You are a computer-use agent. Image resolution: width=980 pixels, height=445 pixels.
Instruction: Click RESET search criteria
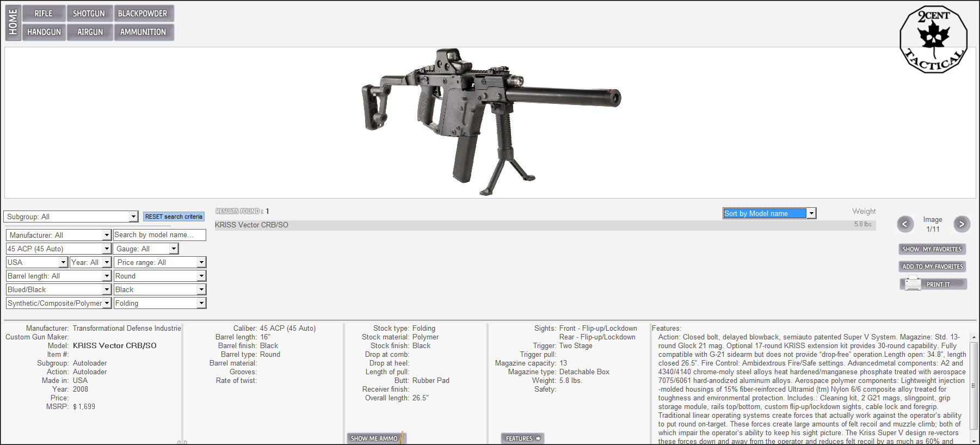pyautogui.click(x=174, y=217)
